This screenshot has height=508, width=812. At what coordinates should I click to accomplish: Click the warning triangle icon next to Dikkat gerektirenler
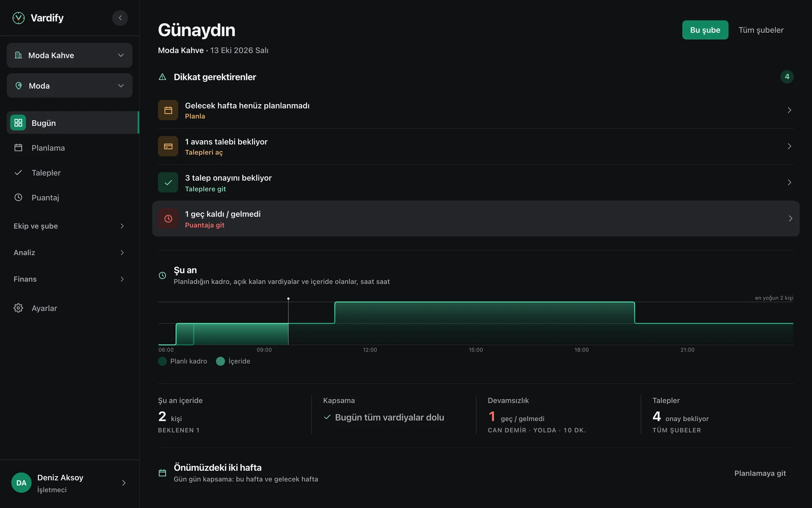point(162,77)
